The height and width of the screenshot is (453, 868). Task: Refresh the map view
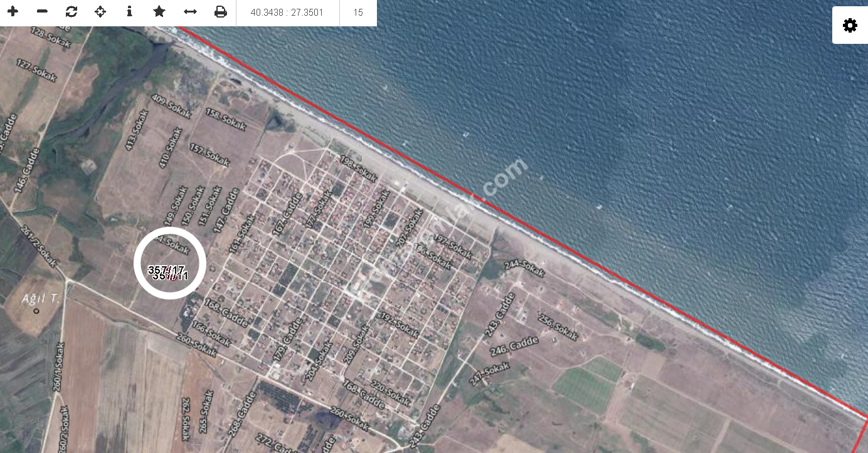click(71, 12)
